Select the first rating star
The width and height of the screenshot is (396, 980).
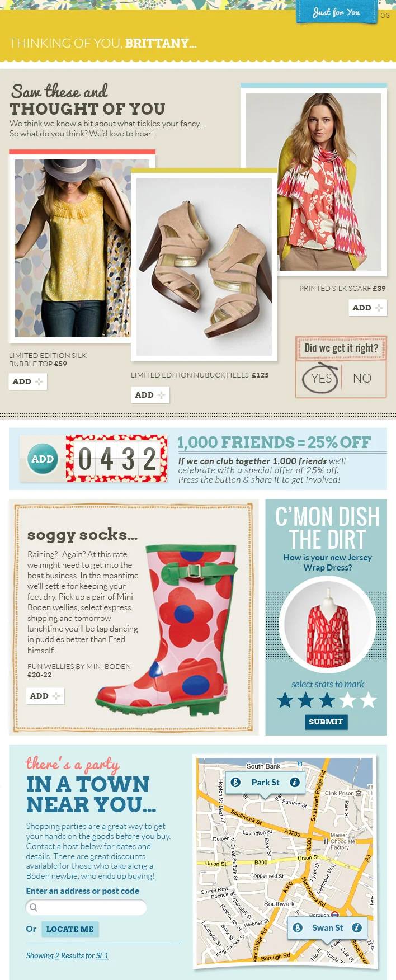tap(285, 700)
